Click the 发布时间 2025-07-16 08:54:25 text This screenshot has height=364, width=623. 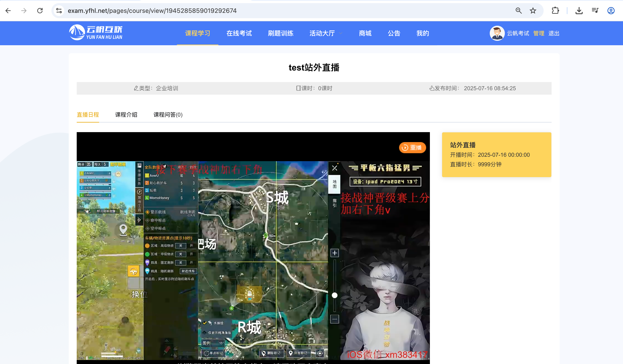click(472, 88)
